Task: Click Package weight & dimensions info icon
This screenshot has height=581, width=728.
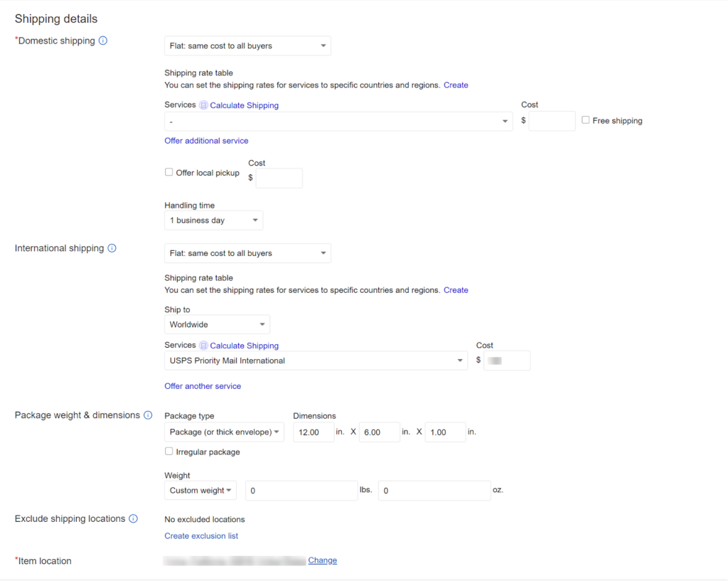Action: point(148,415)
